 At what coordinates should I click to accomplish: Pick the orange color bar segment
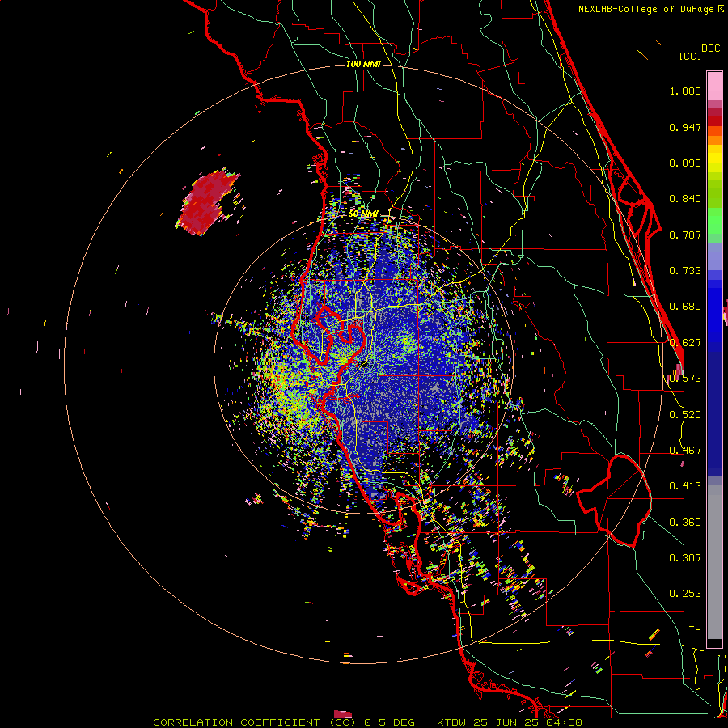714,140
